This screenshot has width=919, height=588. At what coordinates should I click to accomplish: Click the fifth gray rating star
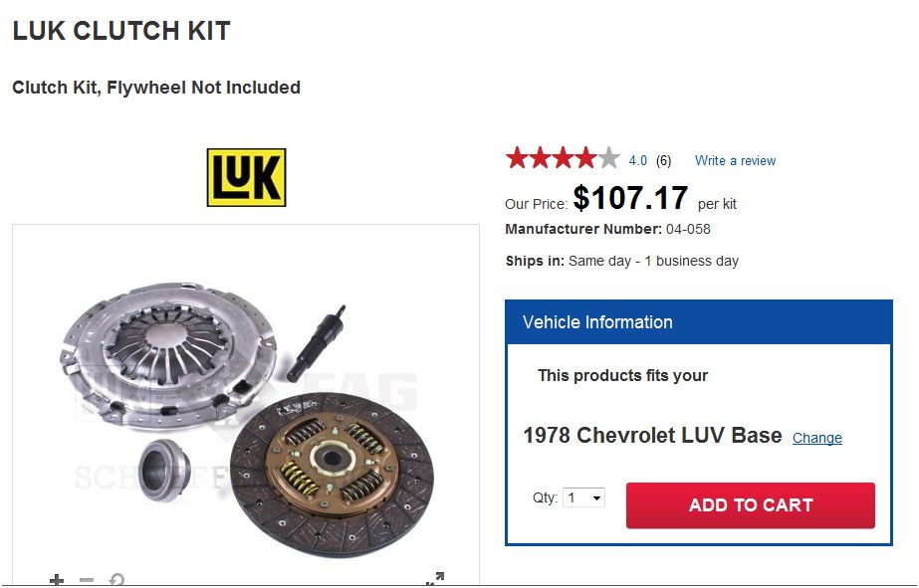[609, 158]
